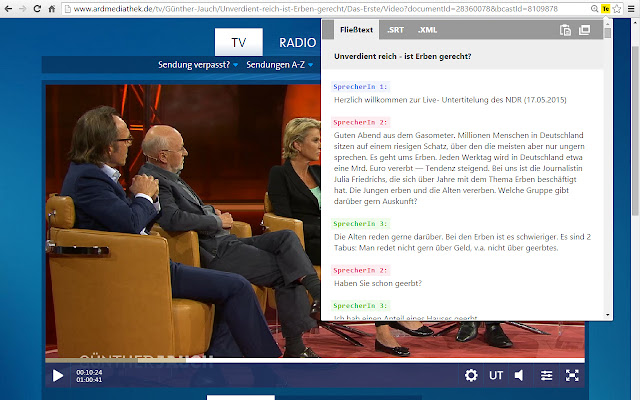640x400 pixels.
Task: Enter fullscreen mode in video player
Action: (573, 376)
